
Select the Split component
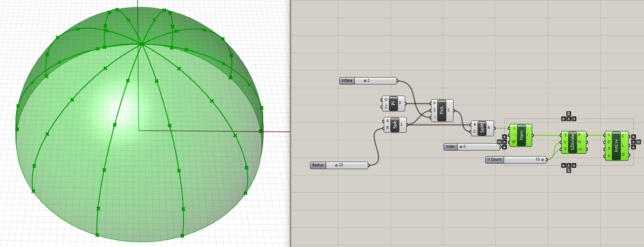coord(482,128)
